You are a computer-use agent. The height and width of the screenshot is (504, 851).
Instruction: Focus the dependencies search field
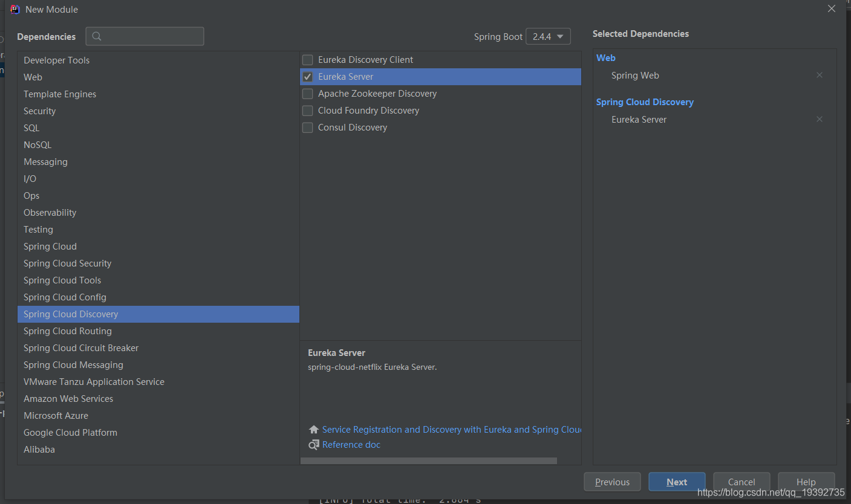tap(145, 36)
